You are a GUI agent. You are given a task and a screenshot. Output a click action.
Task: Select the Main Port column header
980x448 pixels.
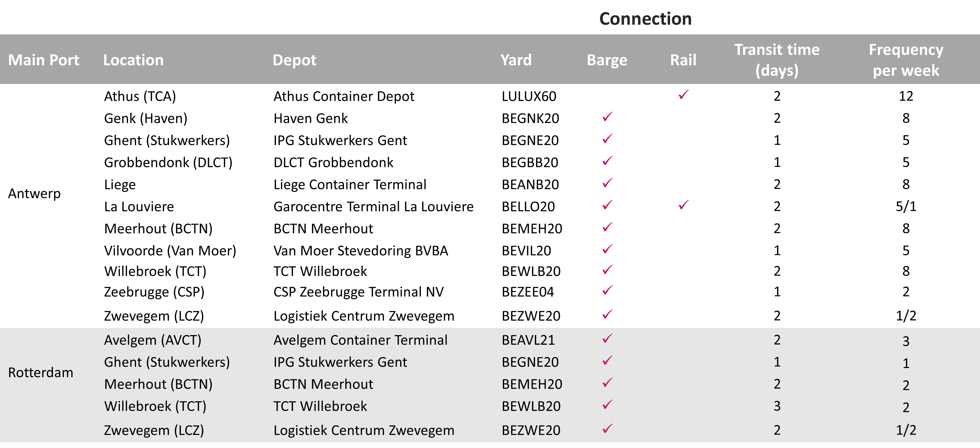coord(44,60)
